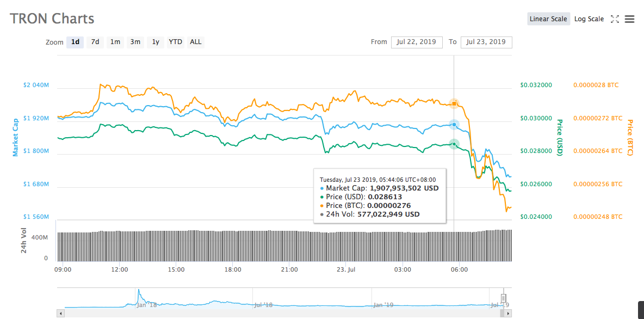Open the chart hamburger menu
644x319 pixels.
(630, 19)
